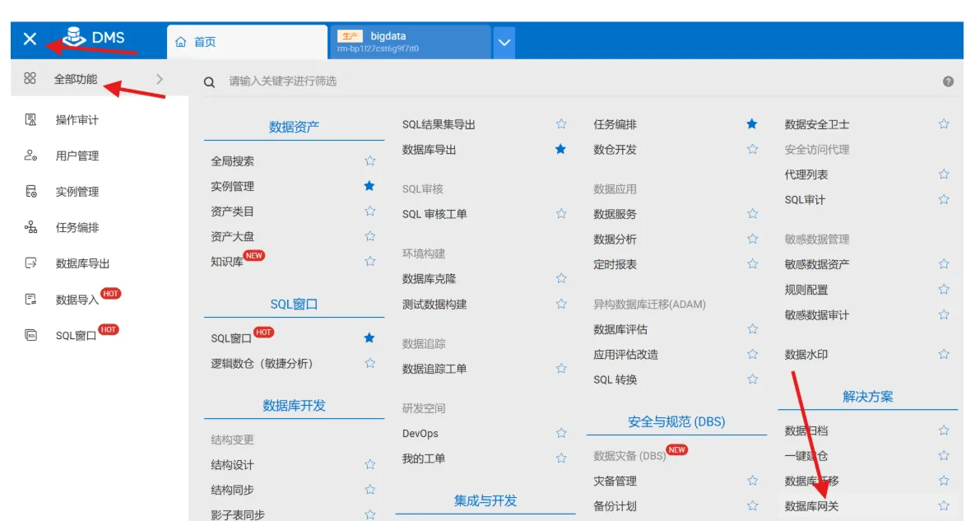Open the 规则配置 link
Image resolution: width=980 pixels, height=521 pixels.
tap(806, 290)
